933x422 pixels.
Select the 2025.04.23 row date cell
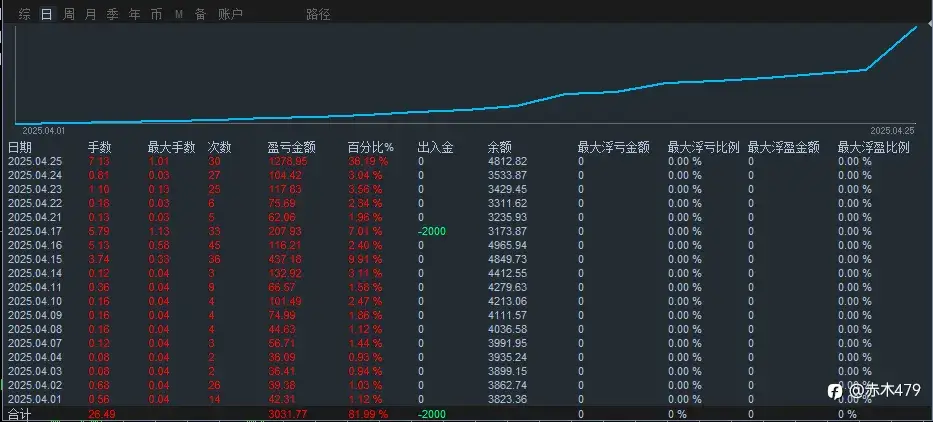(x=35, y=189)
